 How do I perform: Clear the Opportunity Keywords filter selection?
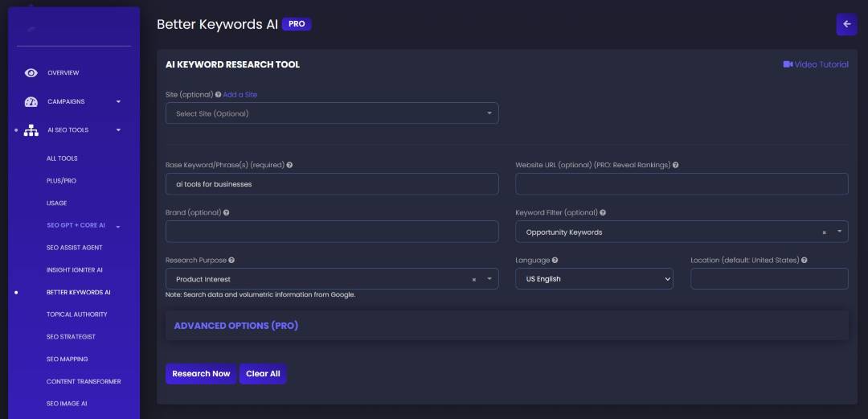[x=825, y=232]
